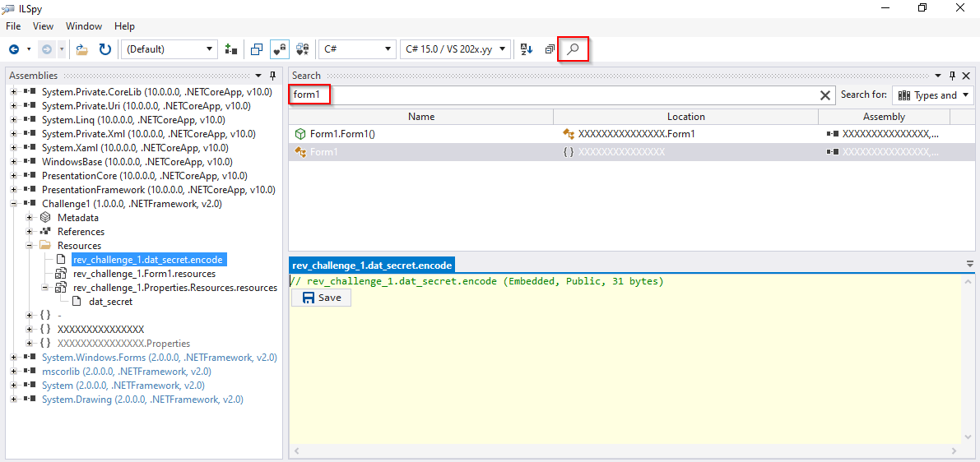Expand the Metadata node
This screenshot has width=980, height=462.
[x=30, y=218]
